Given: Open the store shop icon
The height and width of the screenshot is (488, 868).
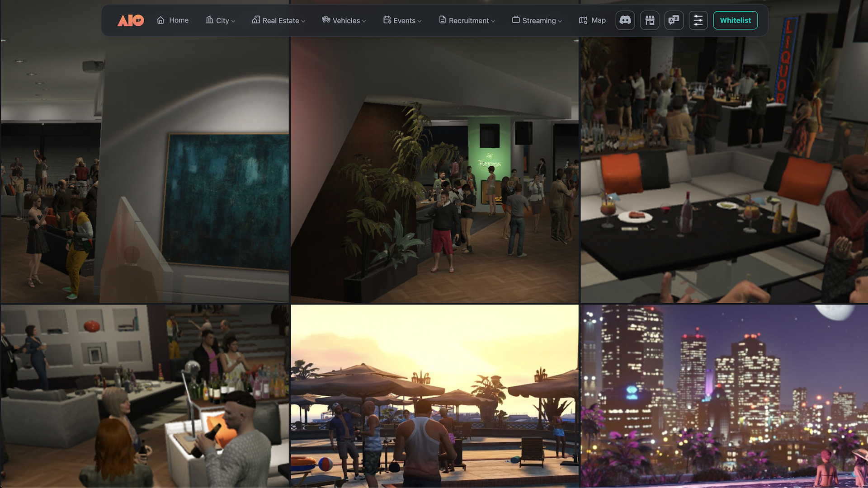Looking at the screenshot, I should [x=650, y=20].
